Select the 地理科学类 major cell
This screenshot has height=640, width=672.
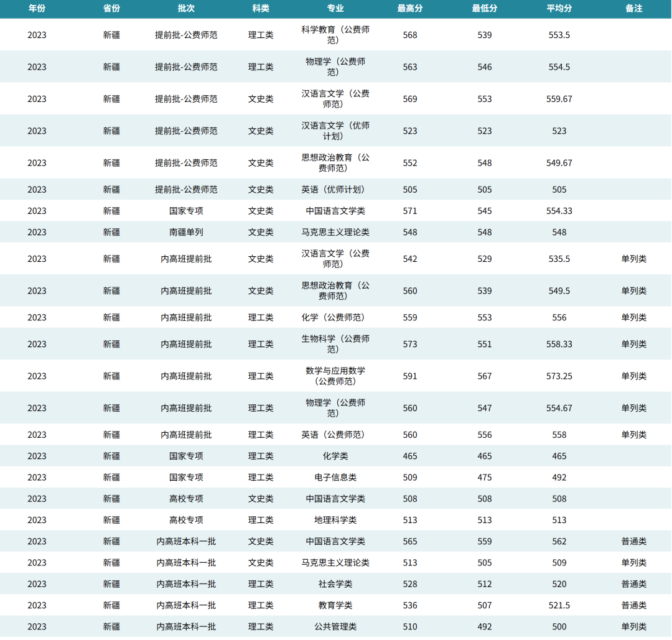coord(335,520)
